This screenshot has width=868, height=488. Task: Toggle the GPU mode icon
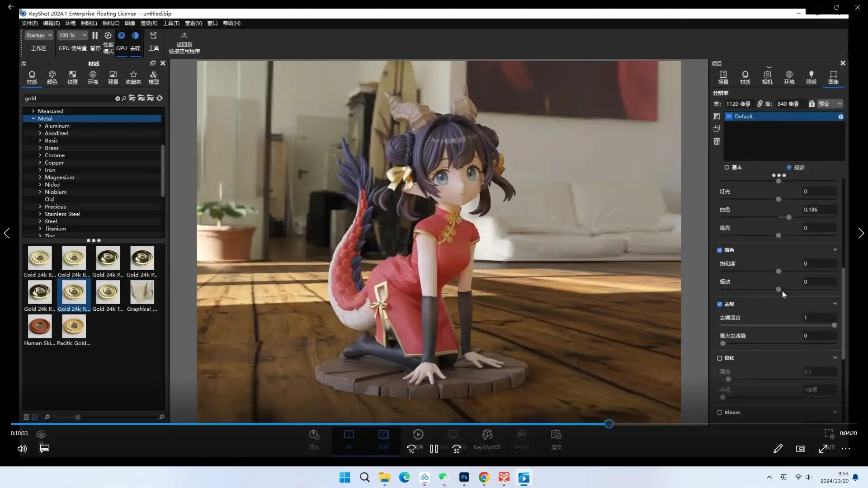click(x=121, y=35)
